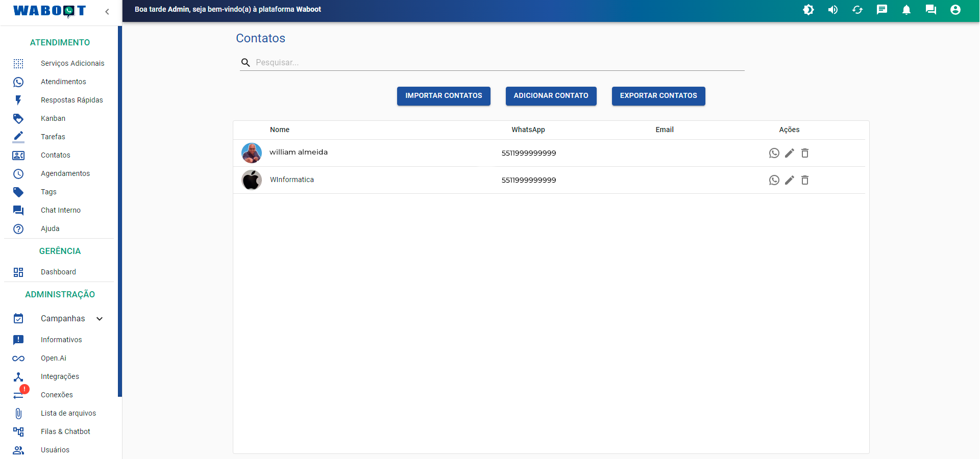Click the Integrações network icon
Screen dimensions: 980x459
[x=18, y=376]
